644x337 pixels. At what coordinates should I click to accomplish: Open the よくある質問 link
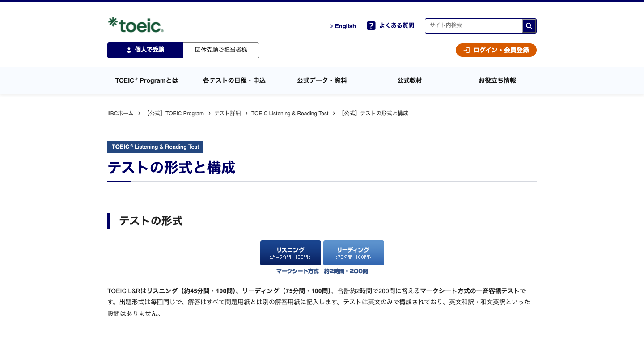pyautogui.click(x=396, y=26)
